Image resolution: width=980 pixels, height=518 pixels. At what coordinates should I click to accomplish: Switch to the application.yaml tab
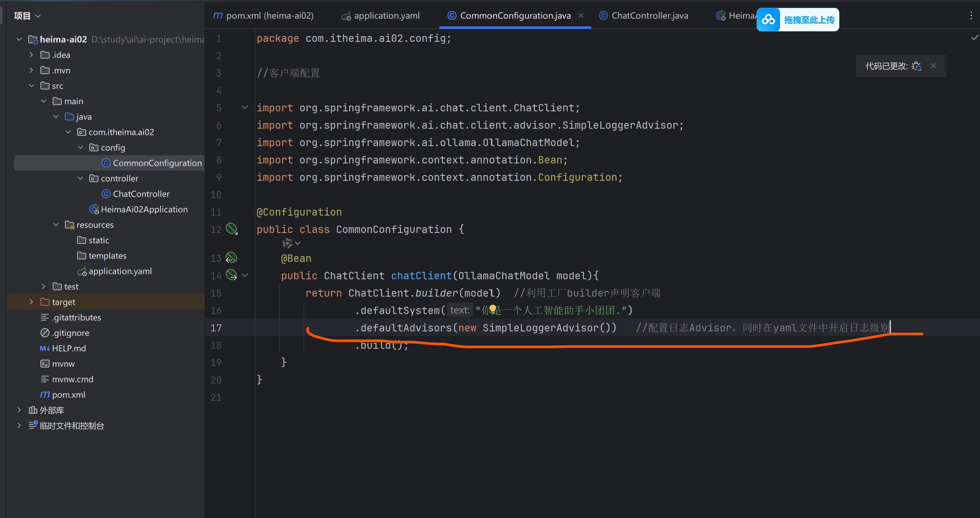point(386,16)
